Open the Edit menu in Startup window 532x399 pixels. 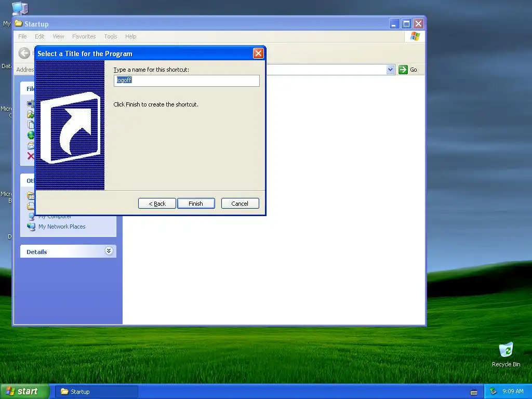tap(39, 36)
